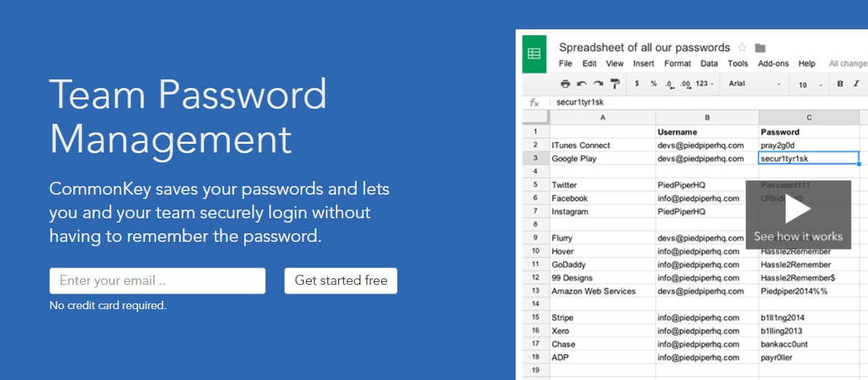Toggle bold formatting
Screen dimensions: 868x380
pyautogui.click(x=840, y=84)
